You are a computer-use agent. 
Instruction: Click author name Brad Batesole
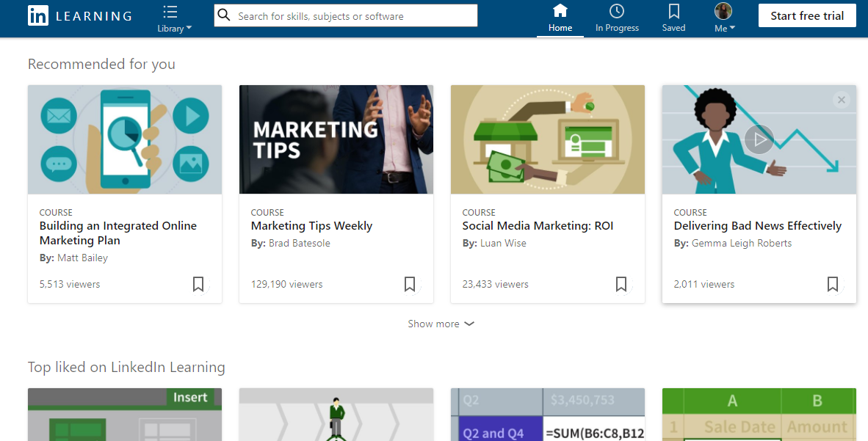tap(300, 243)
